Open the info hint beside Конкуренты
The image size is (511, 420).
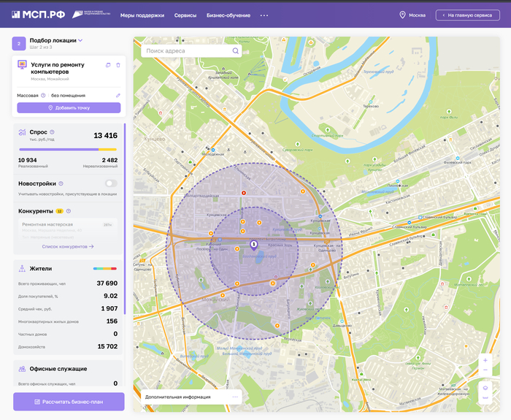(69, 211)
